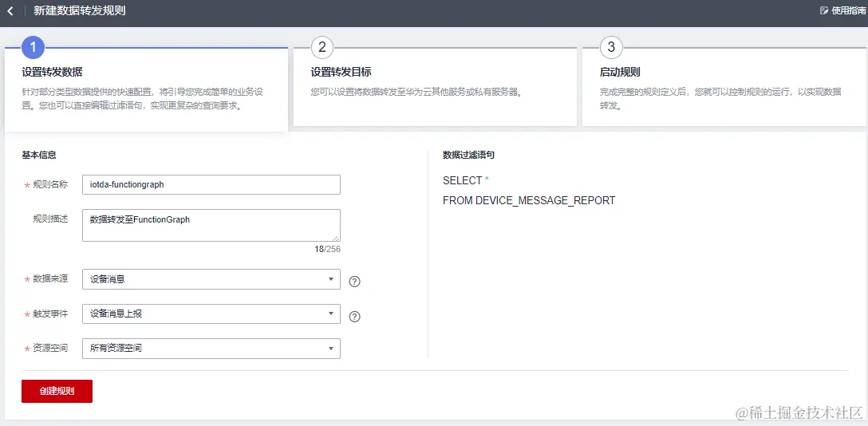
Task: Click the 创建规则 button
Action: pos(57,391)
